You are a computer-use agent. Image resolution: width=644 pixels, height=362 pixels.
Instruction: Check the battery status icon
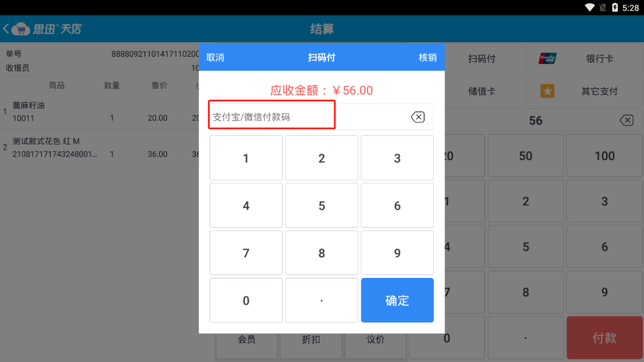pos(615,7)
